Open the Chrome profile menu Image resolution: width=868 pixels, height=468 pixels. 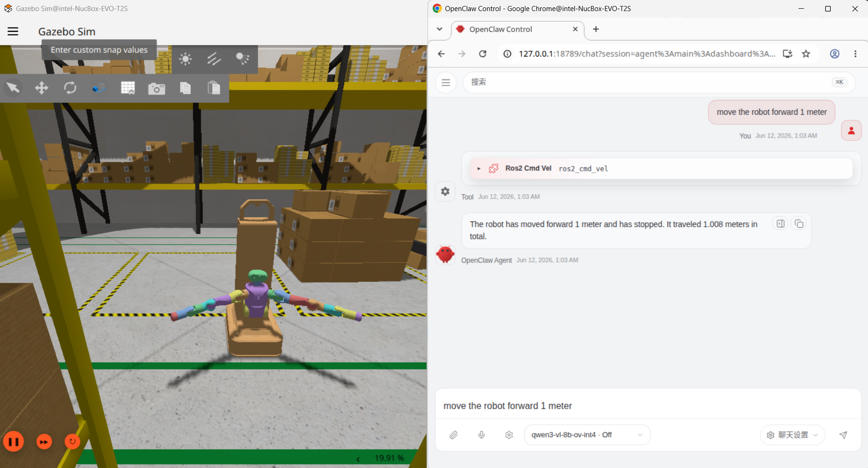[834, 54]
